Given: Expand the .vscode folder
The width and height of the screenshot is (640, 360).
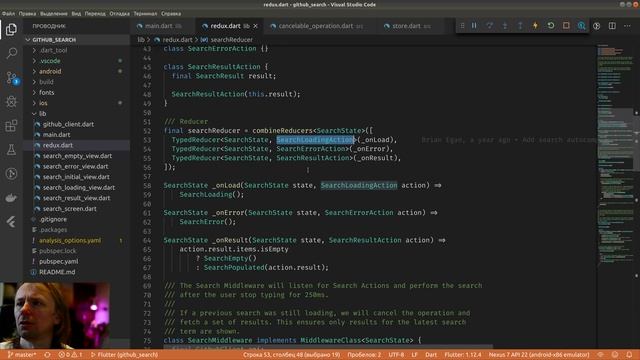Looking at the screenshot, I should (50, 61).
